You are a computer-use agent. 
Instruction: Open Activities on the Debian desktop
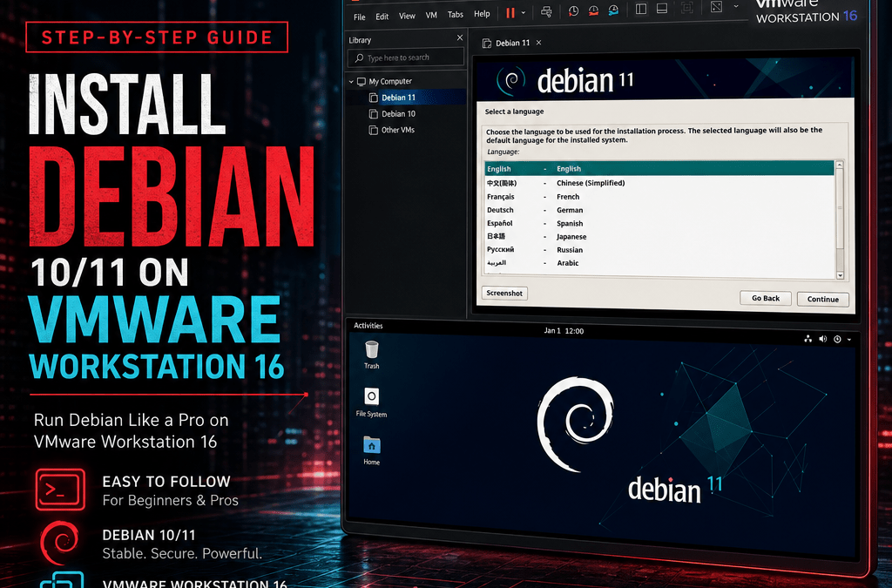pyautogui.click(x=368, y=326)
